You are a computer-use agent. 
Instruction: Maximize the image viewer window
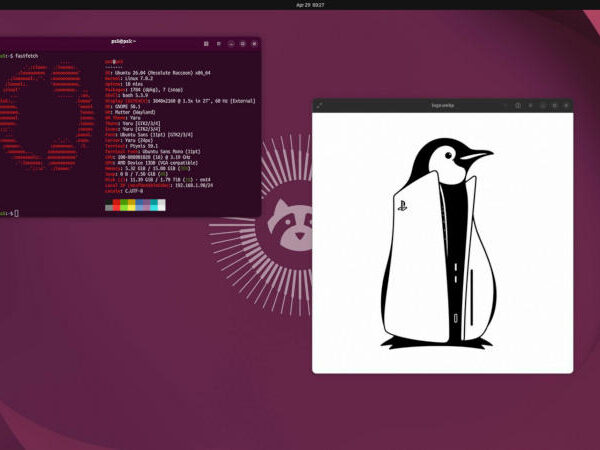click(554, 105)
